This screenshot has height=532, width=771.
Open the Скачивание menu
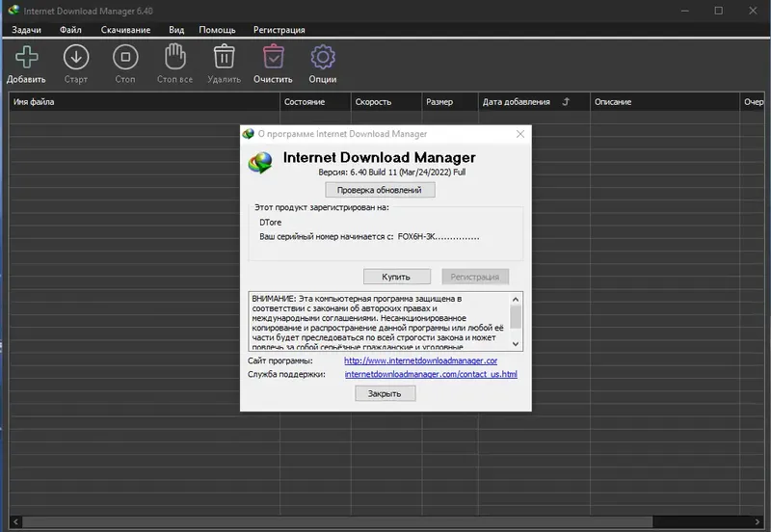pos(126,30)
